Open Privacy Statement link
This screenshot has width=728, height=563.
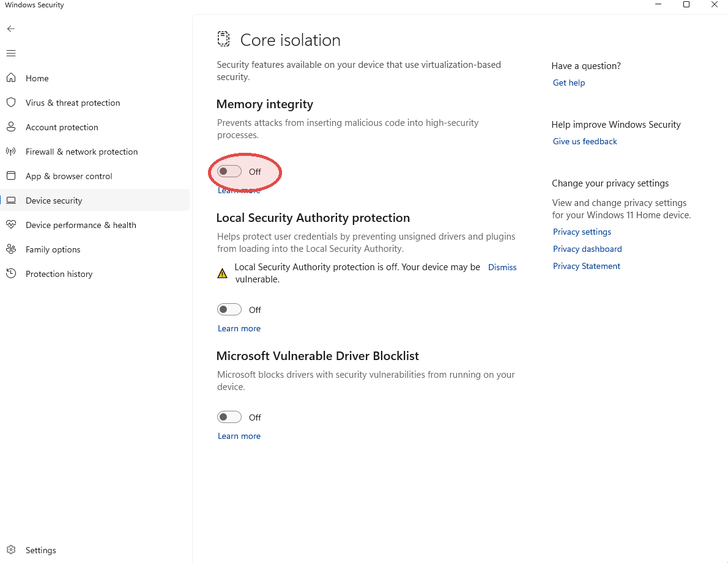[x=587, y=266]
